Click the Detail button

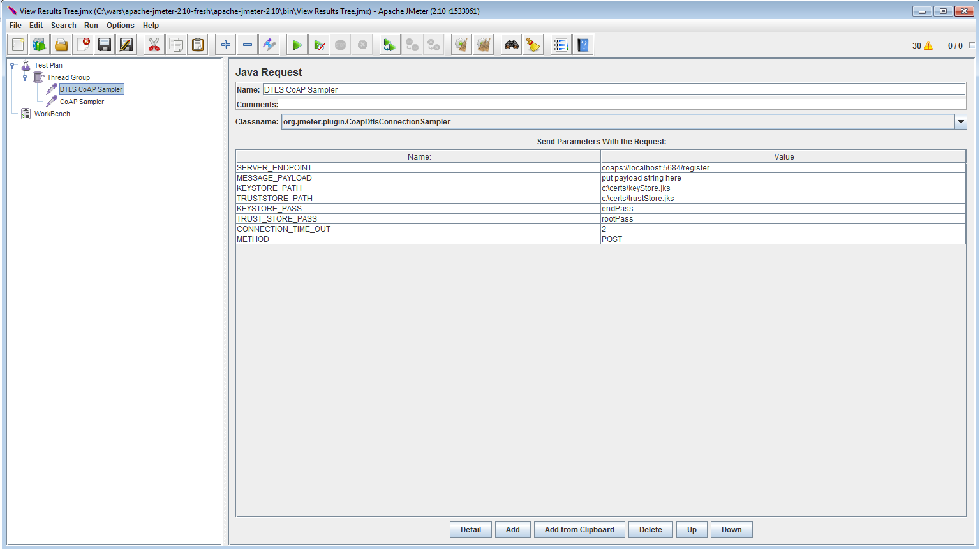471,529
